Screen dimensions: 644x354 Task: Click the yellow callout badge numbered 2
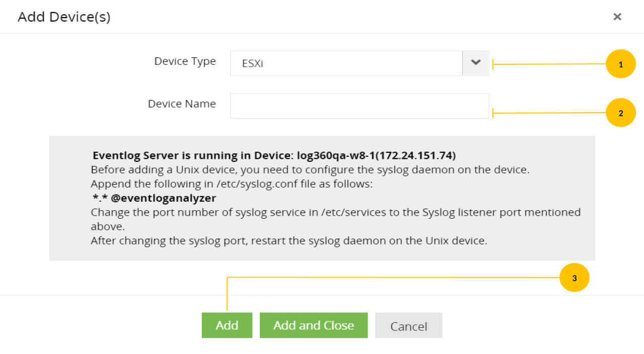(x=620, y=112)
